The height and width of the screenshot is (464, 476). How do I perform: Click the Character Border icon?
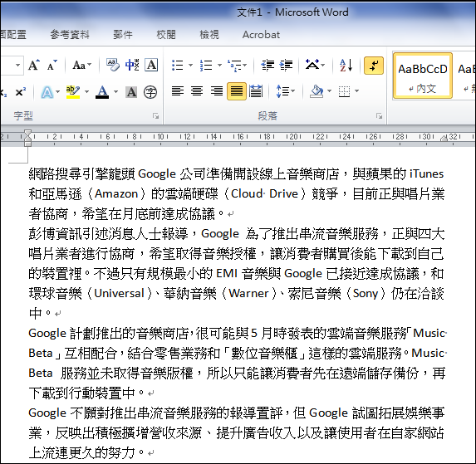(151, 66)
